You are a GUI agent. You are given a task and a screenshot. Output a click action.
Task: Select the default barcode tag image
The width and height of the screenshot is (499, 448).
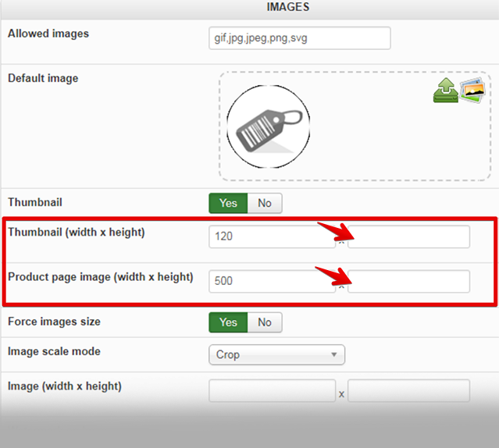[x=269, y=126]
